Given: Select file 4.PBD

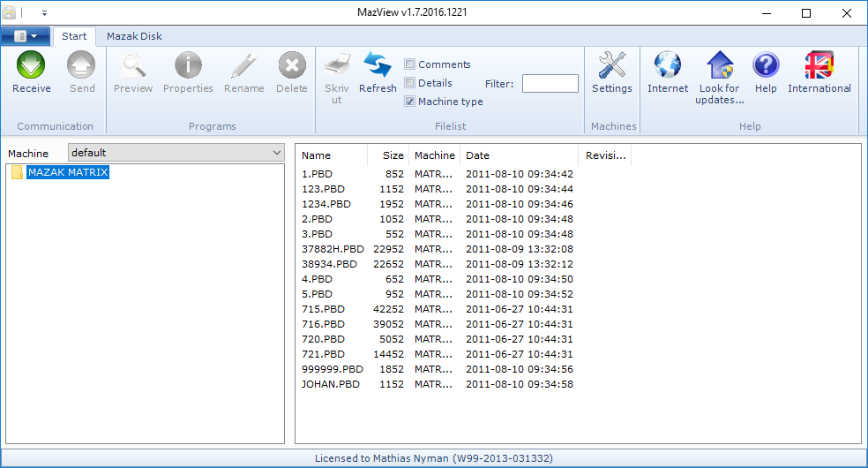Looking at the screenshot, I should tap(318, 278).
